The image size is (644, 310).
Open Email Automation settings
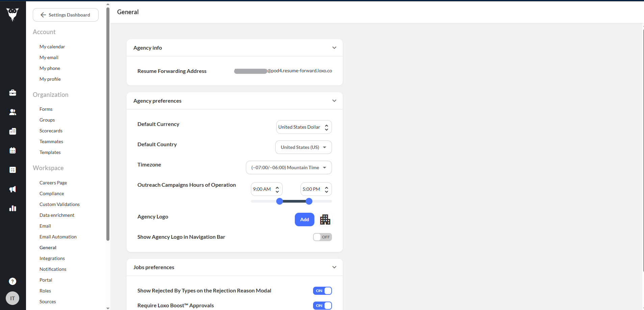pyautogui.click(x=58, y=237)
